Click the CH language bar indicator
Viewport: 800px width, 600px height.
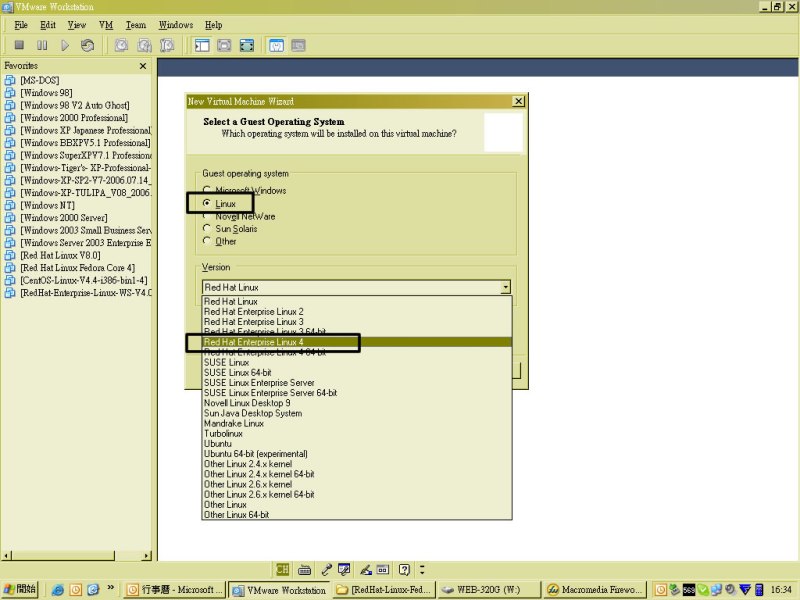point(282,569)
